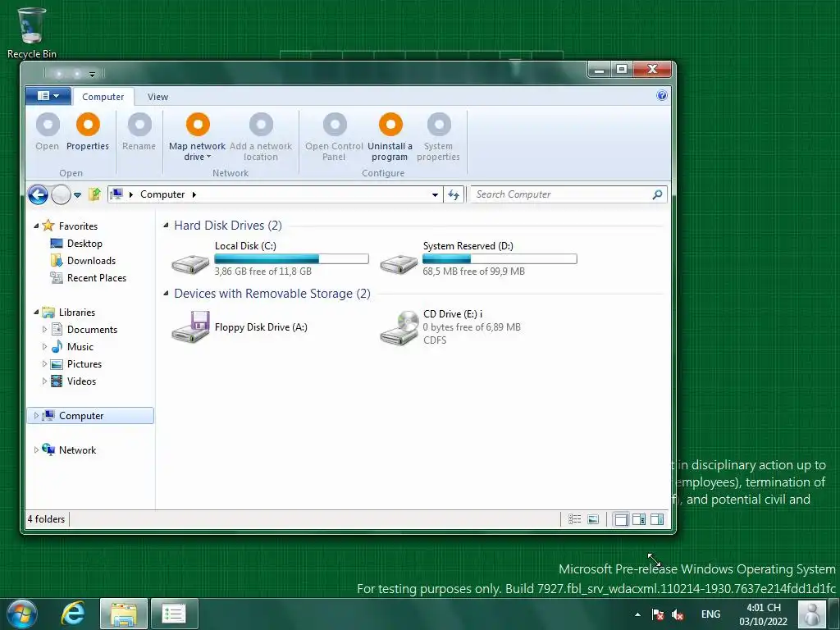Open the blue File menu button
This screenshot has width=840, height=630.
coord(48,96)
